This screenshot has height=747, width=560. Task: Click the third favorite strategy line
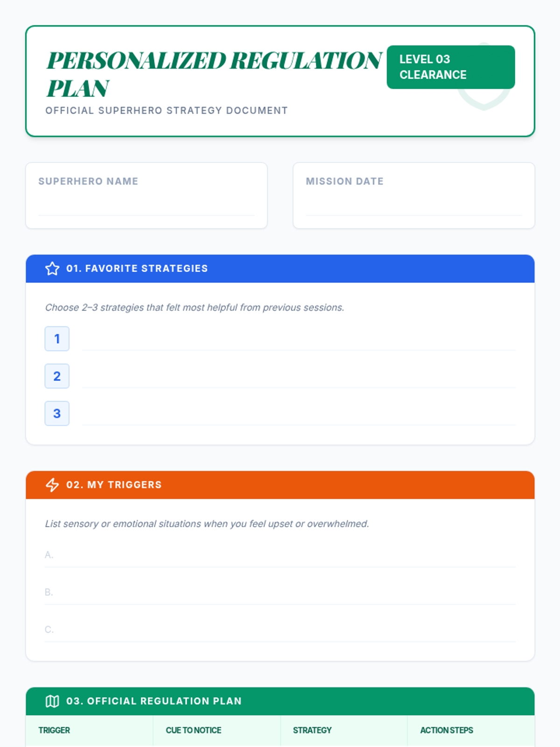click(299, 414)
